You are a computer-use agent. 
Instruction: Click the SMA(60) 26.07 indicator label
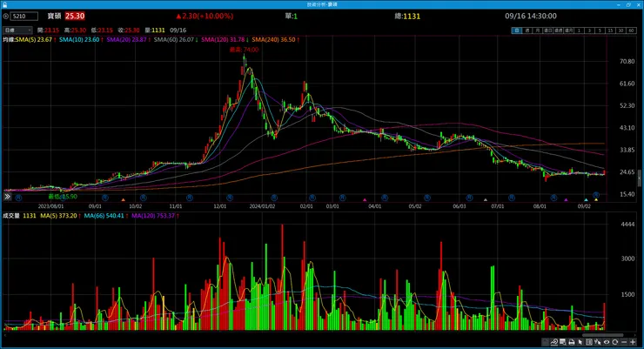coord(176,39)
